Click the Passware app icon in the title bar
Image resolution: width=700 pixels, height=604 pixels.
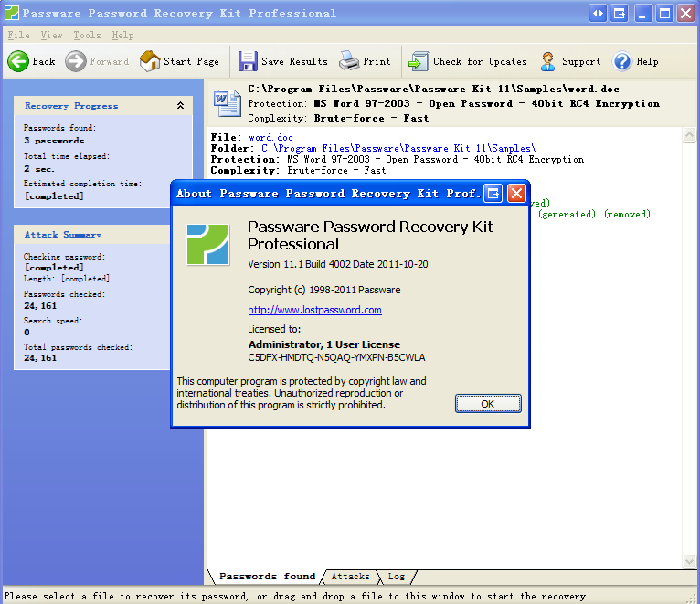coord(11,13)
